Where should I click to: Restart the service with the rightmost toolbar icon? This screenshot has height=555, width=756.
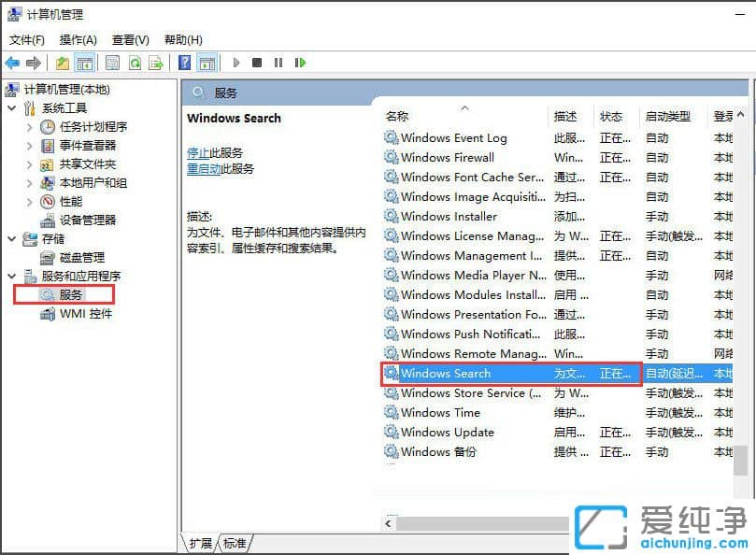299,63
